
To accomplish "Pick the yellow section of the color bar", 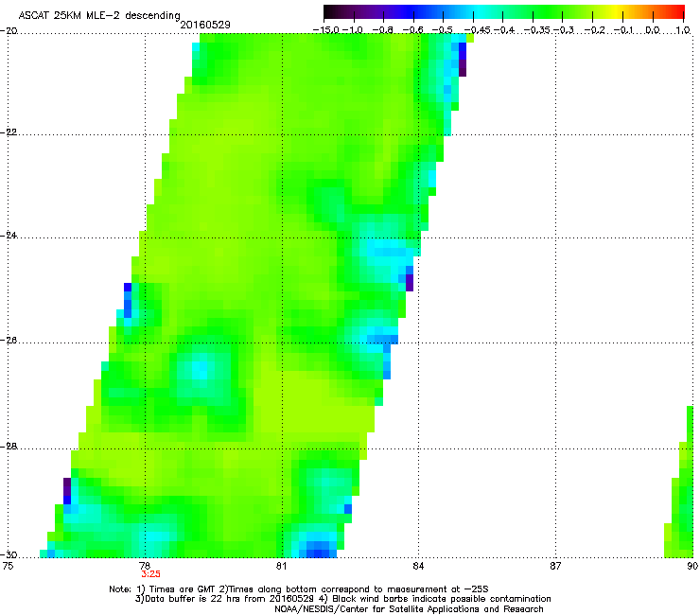I will (x=618, y=12).
